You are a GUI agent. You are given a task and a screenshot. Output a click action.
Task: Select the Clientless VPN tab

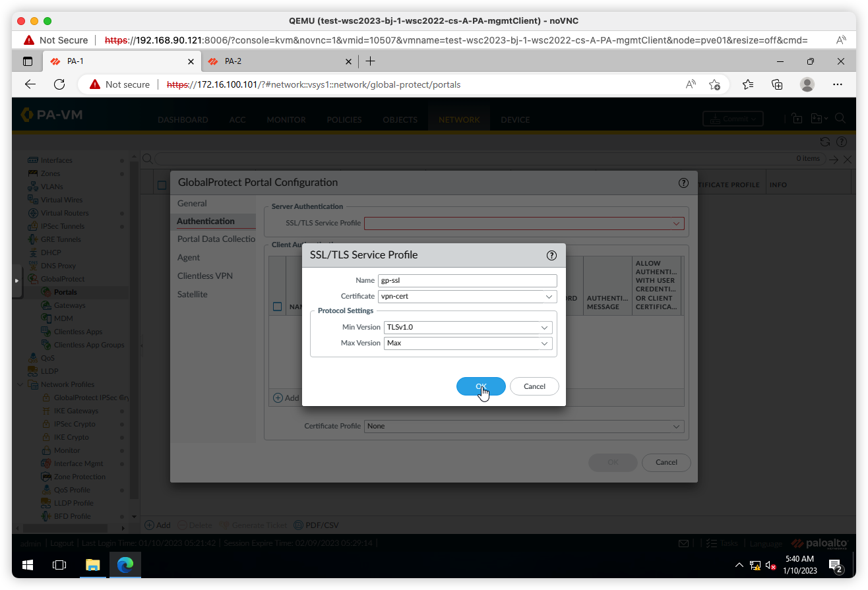coord(205,276)
